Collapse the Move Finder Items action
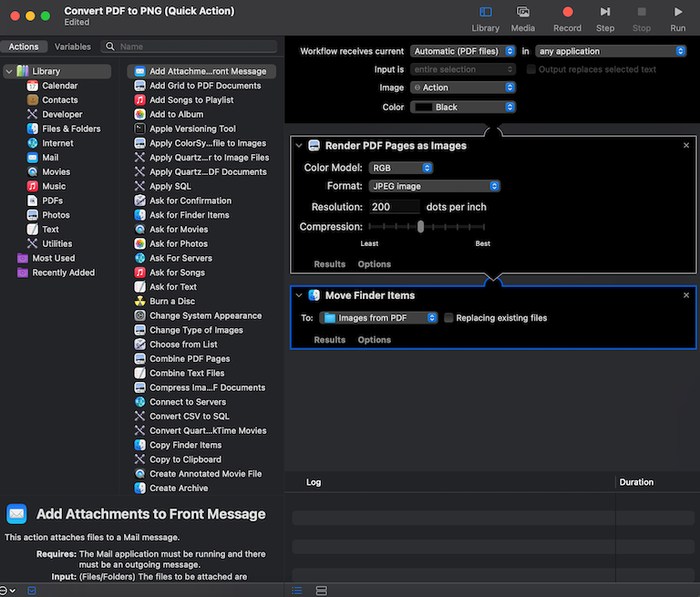This screenshot has height=597, width=700. tap(299, 295)
